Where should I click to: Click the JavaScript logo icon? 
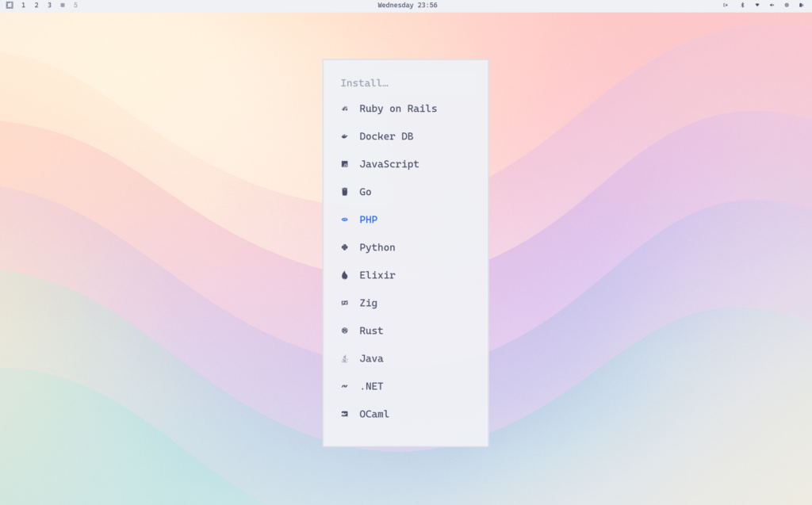pos(345,164)
